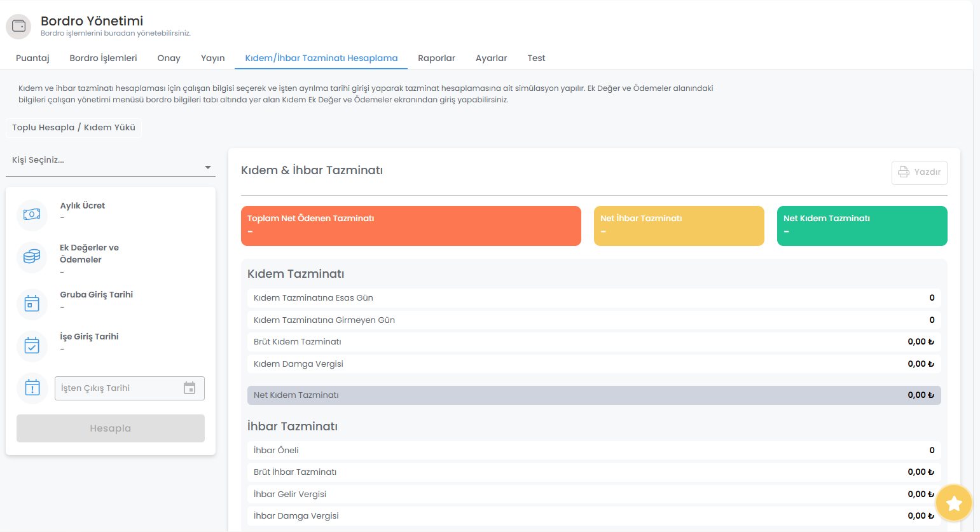Click the Kıdem Damga Vergisi row label
Screen dimensions: 980x532
pos(298,364)
